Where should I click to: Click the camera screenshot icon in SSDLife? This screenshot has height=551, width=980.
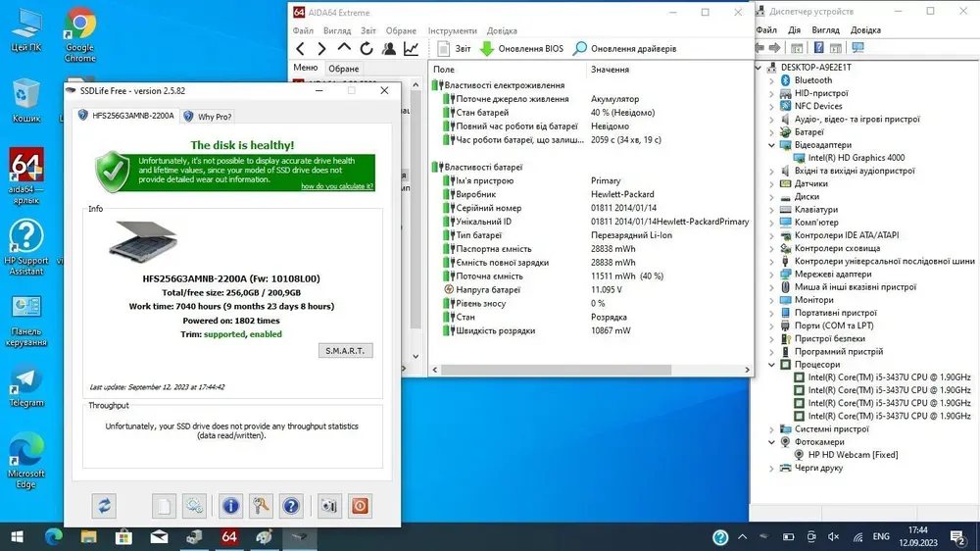pyautogui.click(x=328, y=506)
